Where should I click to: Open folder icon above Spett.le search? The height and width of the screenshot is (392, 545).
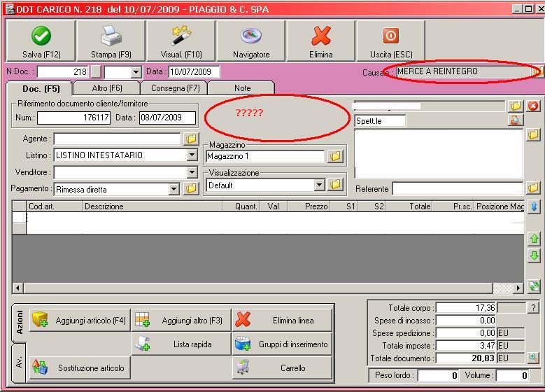point(516,106)
